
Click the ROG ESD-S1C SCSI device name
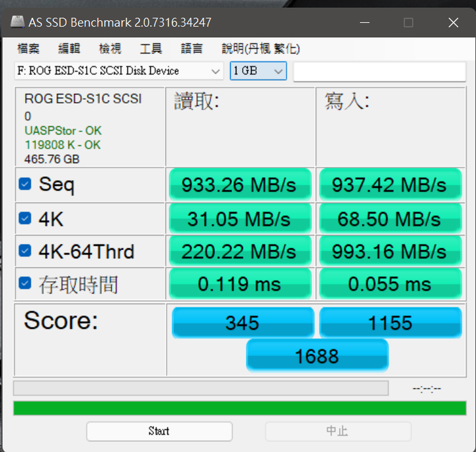83,99
